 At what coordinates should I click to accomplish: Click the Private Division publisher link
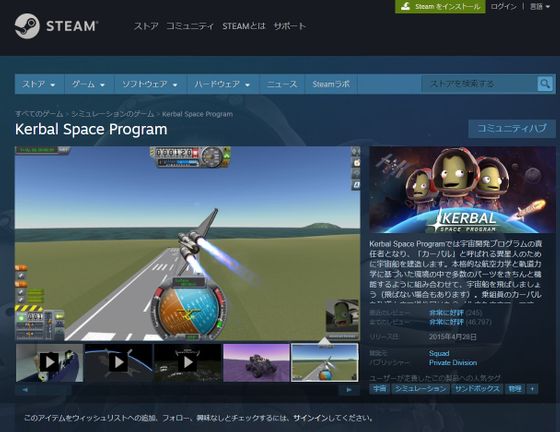pos(453,363)
